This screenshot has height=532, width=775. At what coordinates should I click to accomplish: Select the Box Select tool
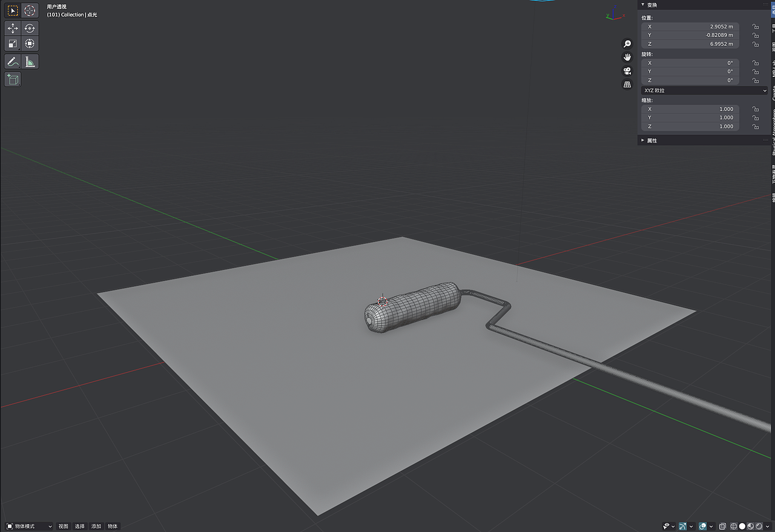tap(13, 10)
